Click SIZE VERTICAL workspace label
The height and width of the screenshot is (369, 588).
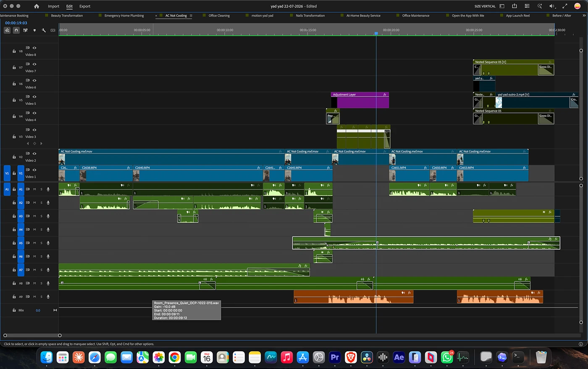pyautogui.click(x=485, y=6)
